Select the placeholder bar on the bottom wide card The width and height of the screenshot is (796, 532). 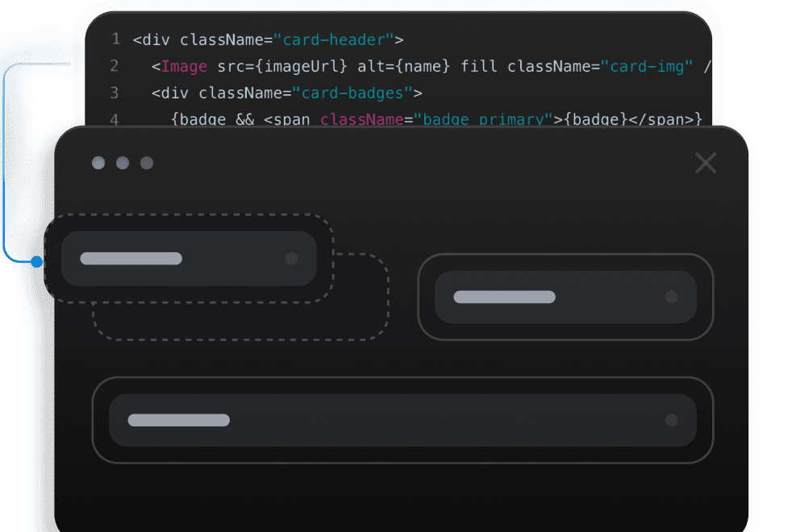[179, 421]
